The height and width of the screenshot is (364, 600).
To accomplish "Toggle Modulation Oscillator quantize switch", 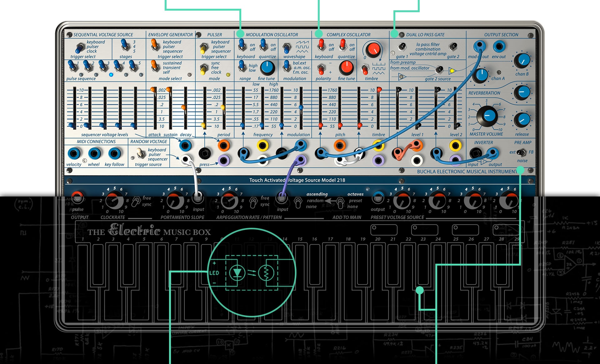I will [x=263, y=45].
